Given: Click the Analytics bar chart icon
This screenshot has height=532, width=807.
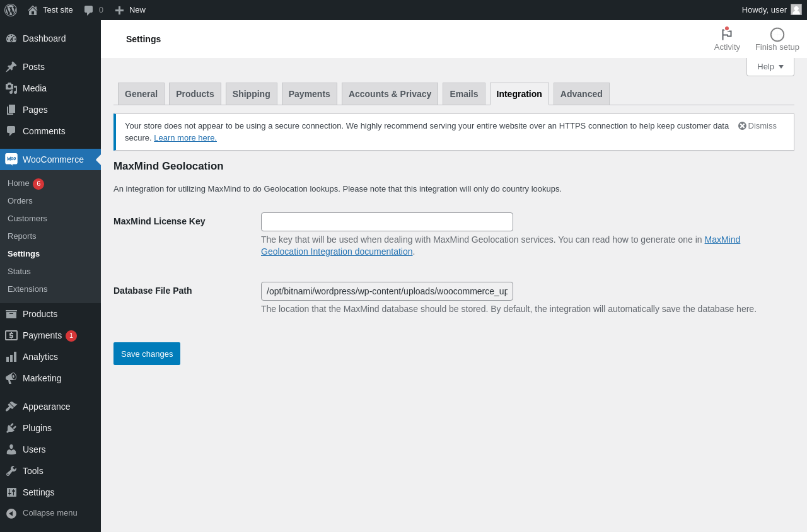Looking at the screenshot, I should 11,357.
